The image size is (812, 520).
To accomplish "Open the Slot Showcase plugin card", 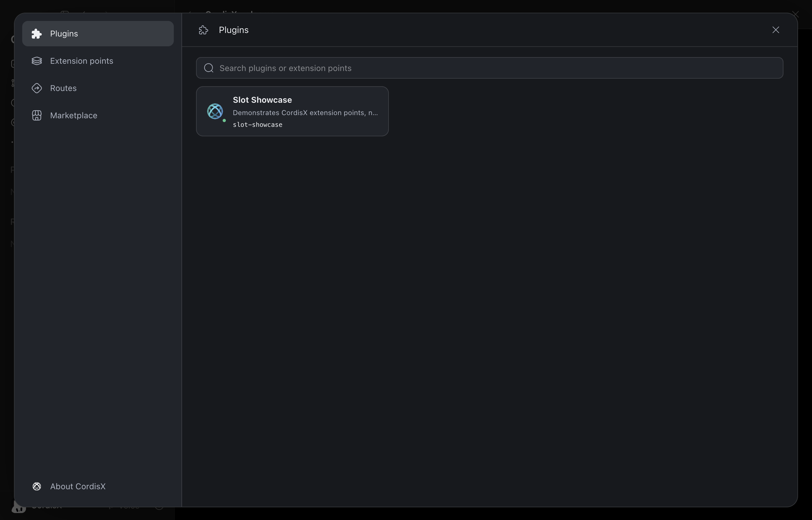I will [x=292, y=111].
